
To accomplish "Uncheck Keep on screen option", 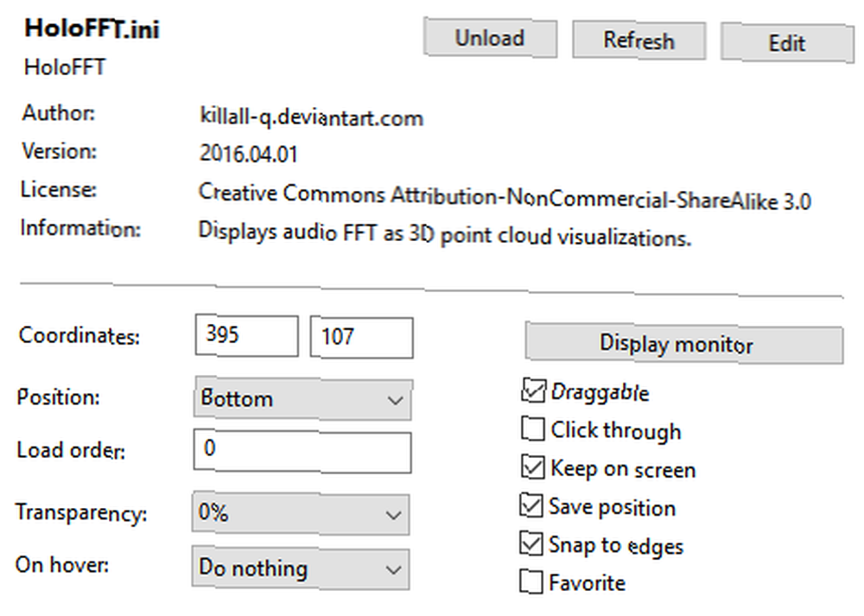I will (532, 467).
